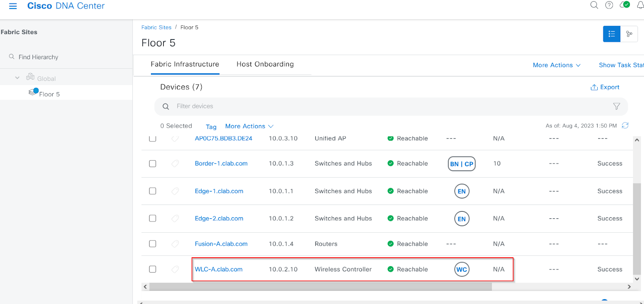Select Global in the hierarchy tree

point(46,79)
